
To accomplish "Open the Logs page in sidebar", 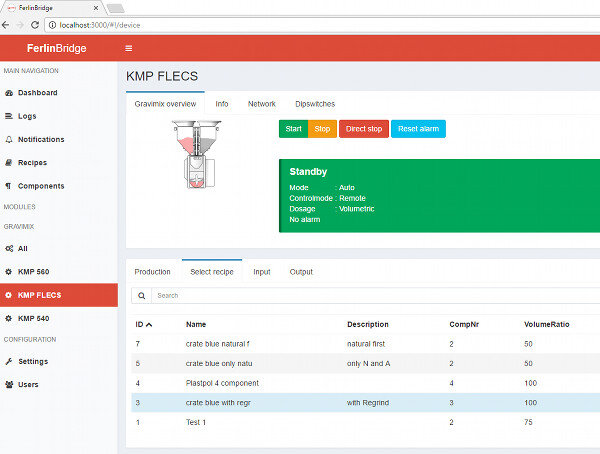I will [27, 116].
